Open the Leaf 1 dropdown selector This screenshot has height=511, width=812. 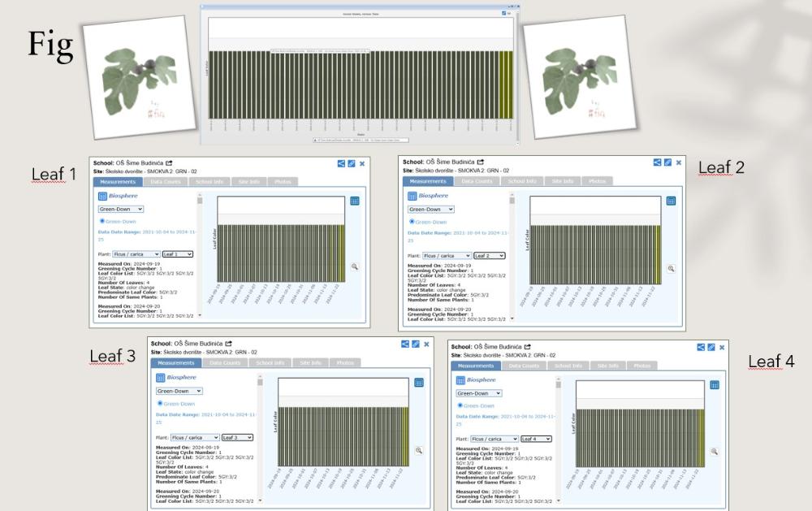[x=177, y=253]
